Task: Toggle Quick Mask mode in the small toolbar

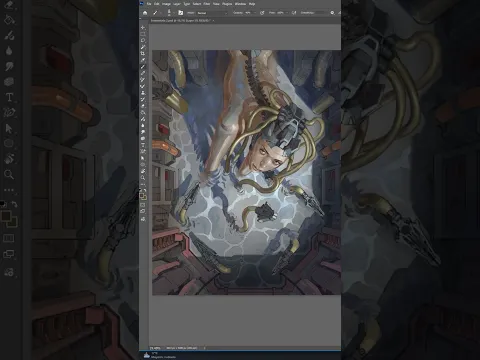Action: (143, 205)
